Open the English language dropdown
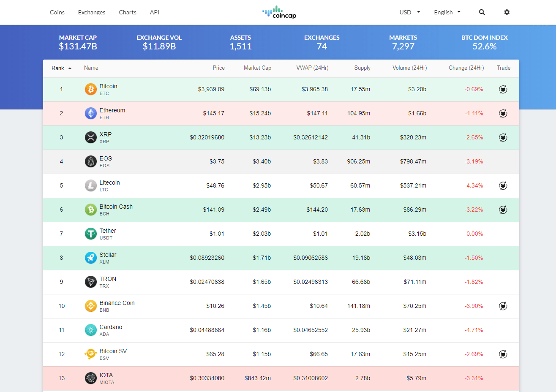 [447, 12]
